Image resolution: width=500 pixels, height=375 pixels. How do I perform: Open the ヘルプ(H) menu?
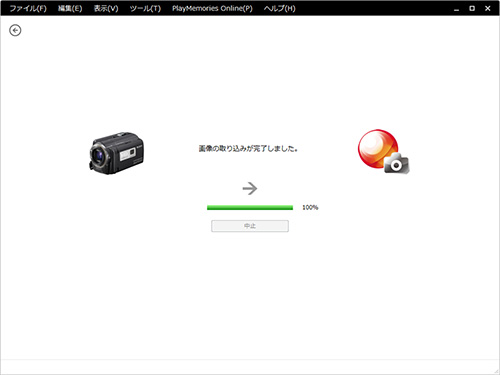280,8
